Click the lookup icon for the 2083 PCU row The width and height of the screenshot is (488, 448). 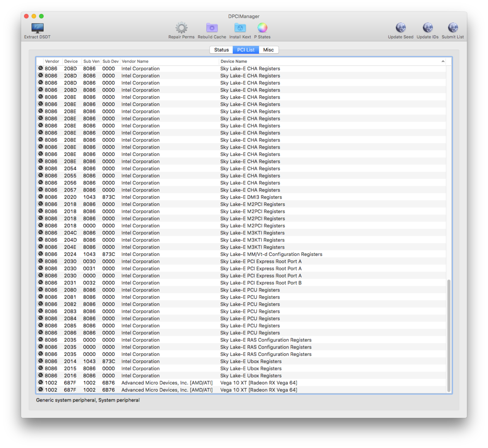click(x=41, y=311)
